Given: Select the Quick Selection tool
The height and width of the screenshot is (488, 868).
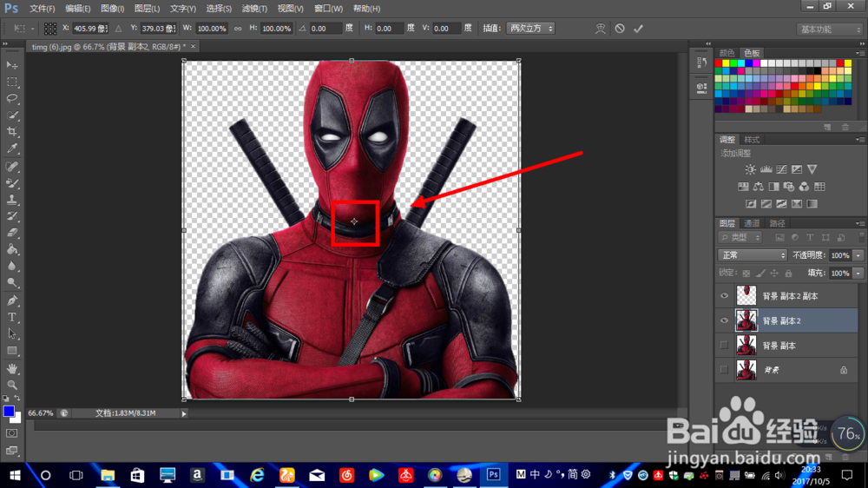Looking at the screenshot, I should coord(11,115).
